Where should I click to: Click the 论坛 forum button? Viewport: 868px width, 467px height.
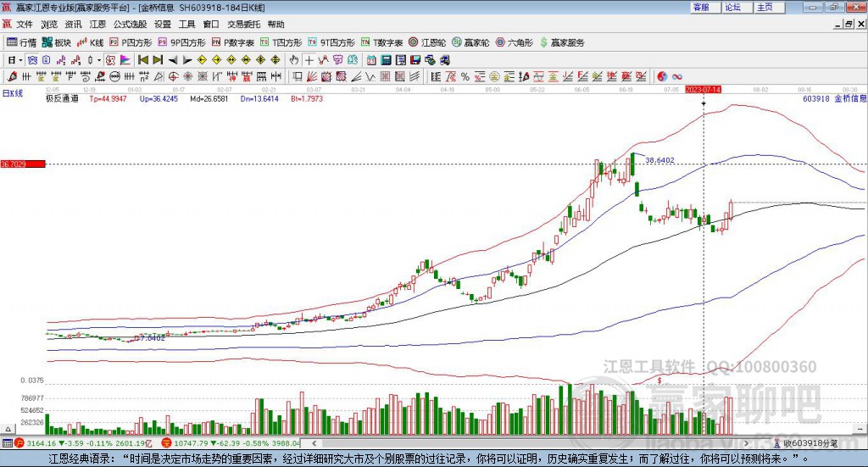click(x=733, y=7)
